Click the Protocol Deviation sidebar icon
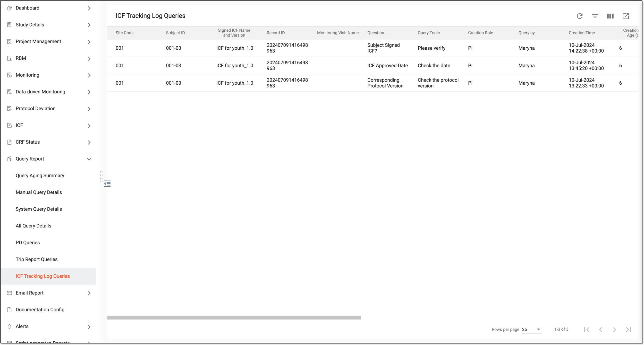The image size is (644, 345). coord(10,109)
